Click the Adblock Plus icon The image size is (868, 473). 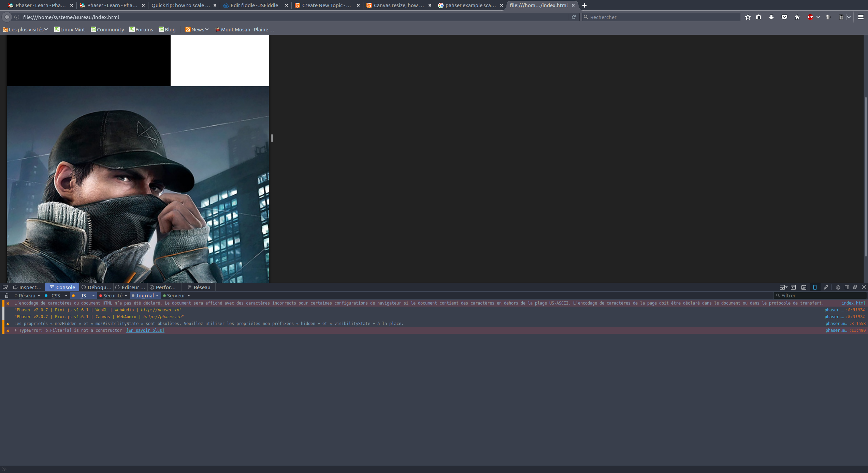(x=810, y=17)
